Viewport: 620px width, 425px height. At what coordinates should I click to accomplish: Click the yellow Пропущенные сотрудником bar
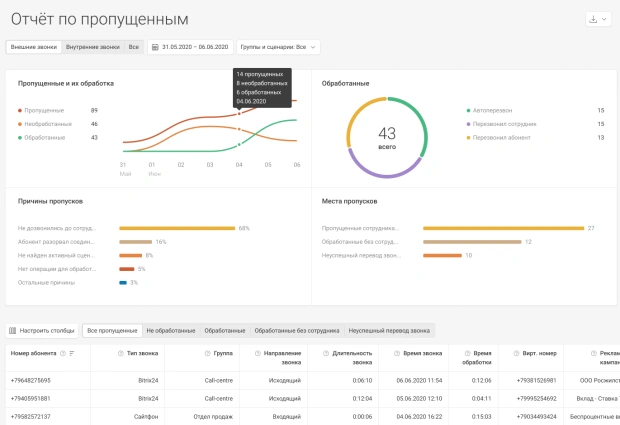point(503,228)
